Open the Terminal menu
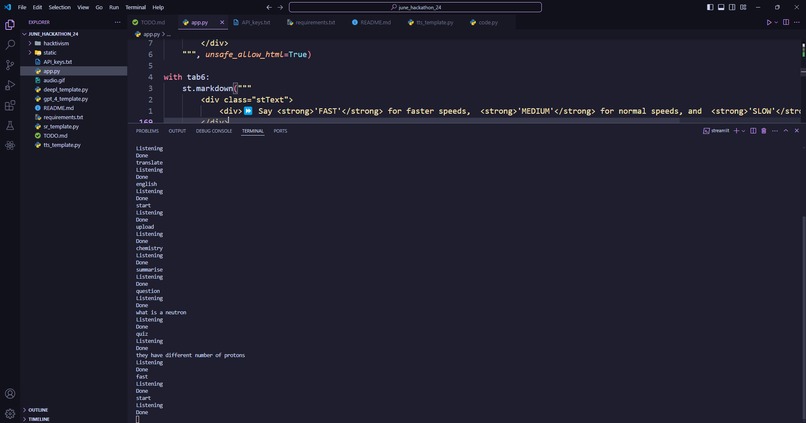 136,7
